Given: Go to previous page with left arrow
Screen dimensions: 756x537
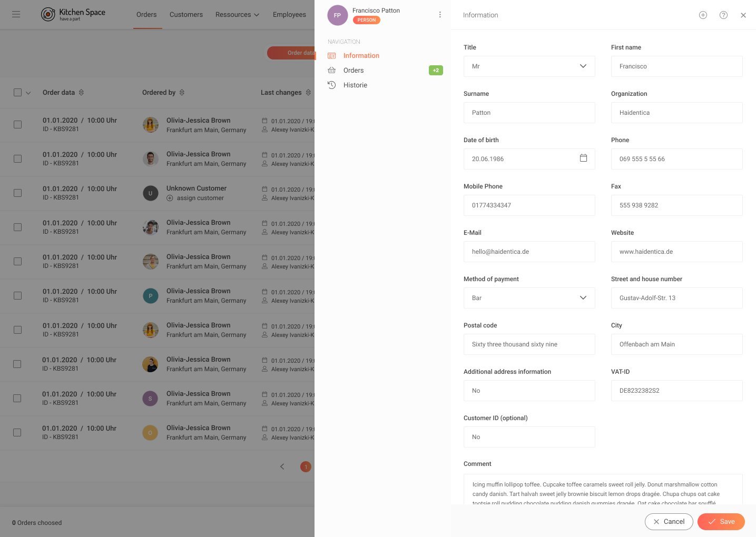Looking at the screenshot, I should (x=282, y=466).
